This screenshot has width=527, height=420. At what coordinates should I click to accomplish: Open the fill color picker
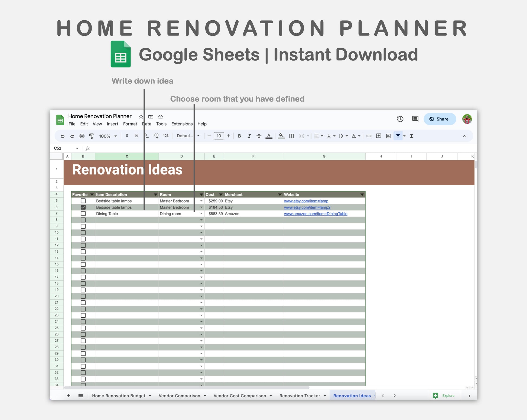coord(281,136)
